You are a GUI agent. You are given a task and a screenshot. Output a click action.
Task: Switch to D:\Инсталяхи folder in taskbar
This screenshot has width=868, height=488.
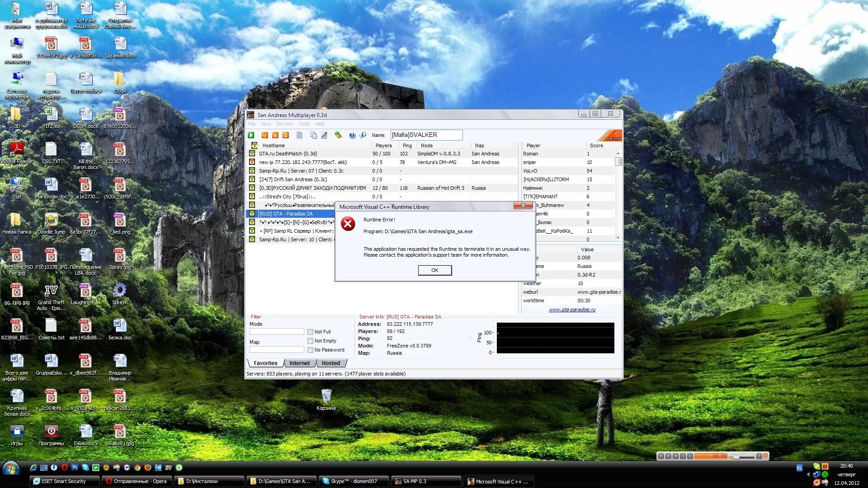coord(209,481)
